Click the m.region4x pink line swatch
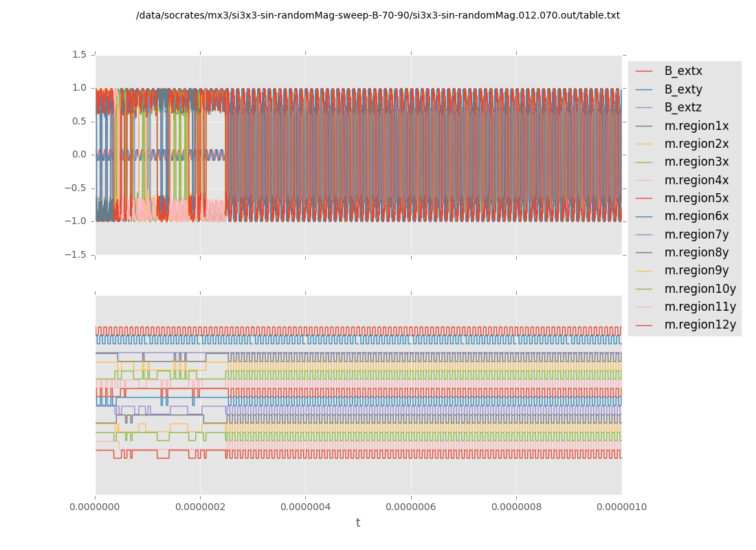This screenshot has height=550, width=756. pos(644,180)
